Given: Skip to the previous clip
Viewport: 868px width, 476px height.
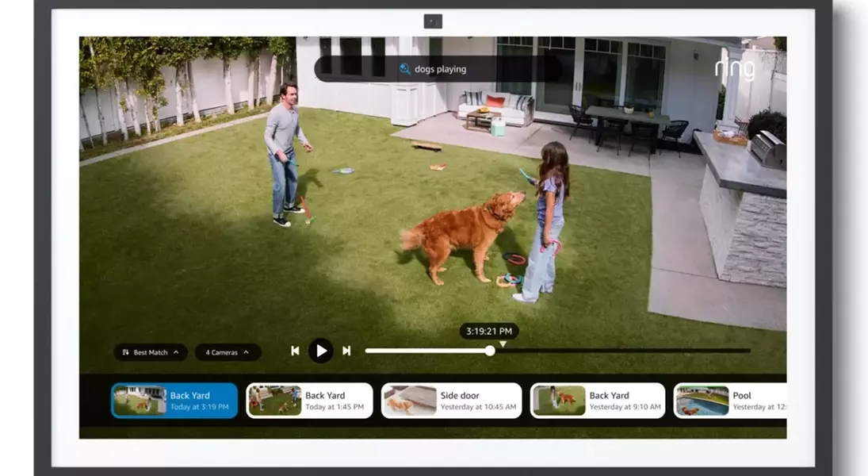Looking at the screenshot, I should (295, 351).
